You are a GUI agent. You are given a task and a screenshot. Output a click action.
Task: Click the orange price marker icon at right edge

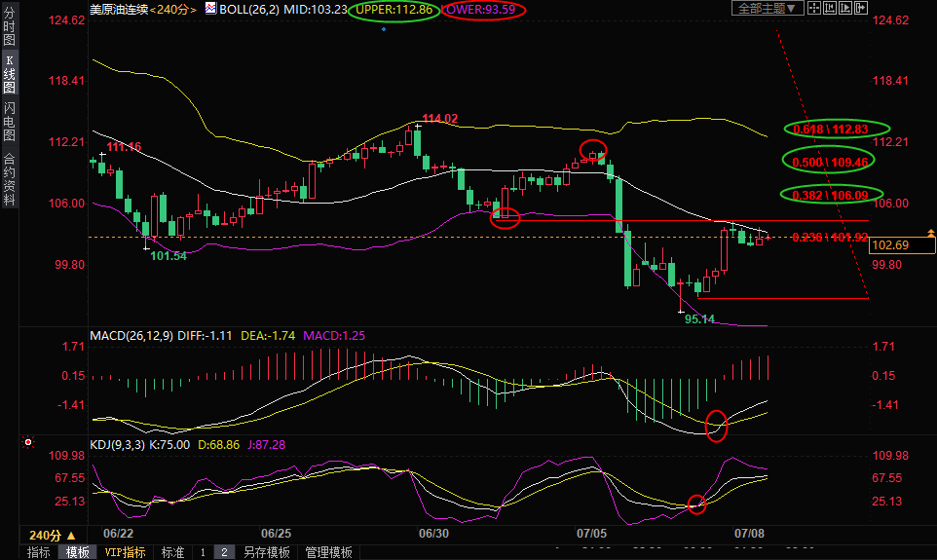click(x=930, y=233)
